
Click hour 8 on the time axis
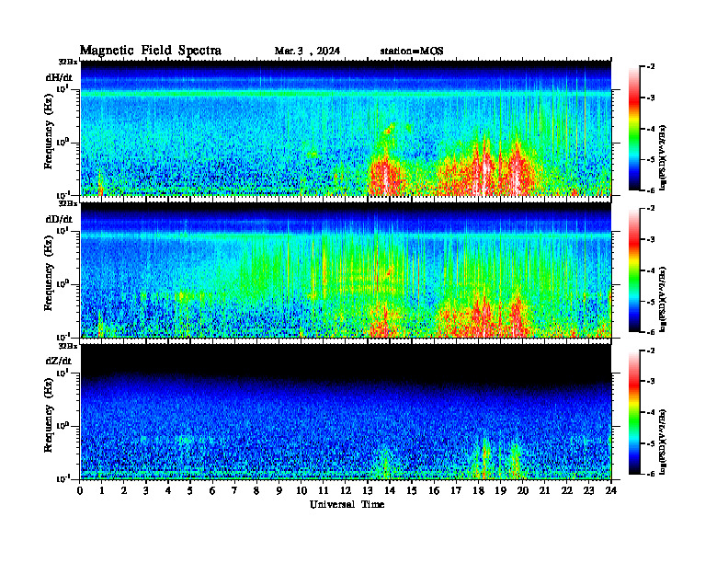coord(256,491)
